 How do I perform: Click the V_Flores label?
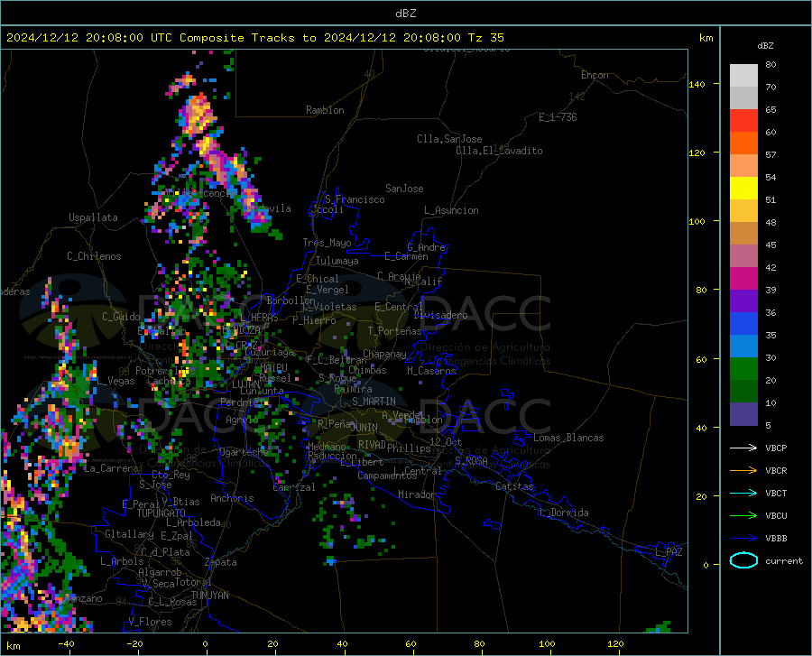click(x=150, y=622)
